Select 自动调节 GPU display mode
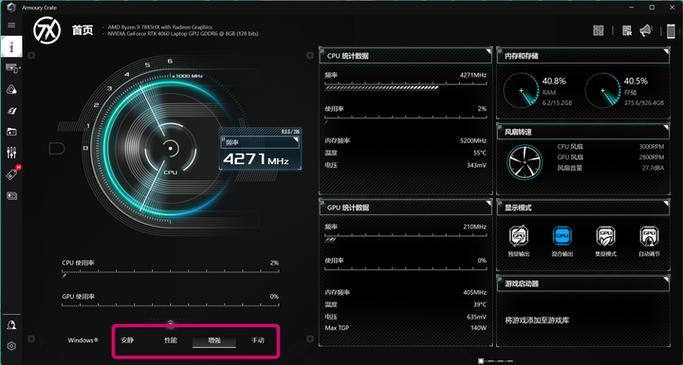This screenshot has height=365, width=683. 649,241
